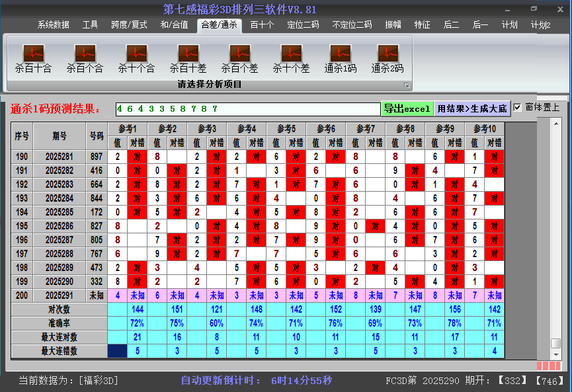This screenshot has height=392, width=572.
Task: Toggle the 窗体置上 checkbox
Action: coord(518,108)
